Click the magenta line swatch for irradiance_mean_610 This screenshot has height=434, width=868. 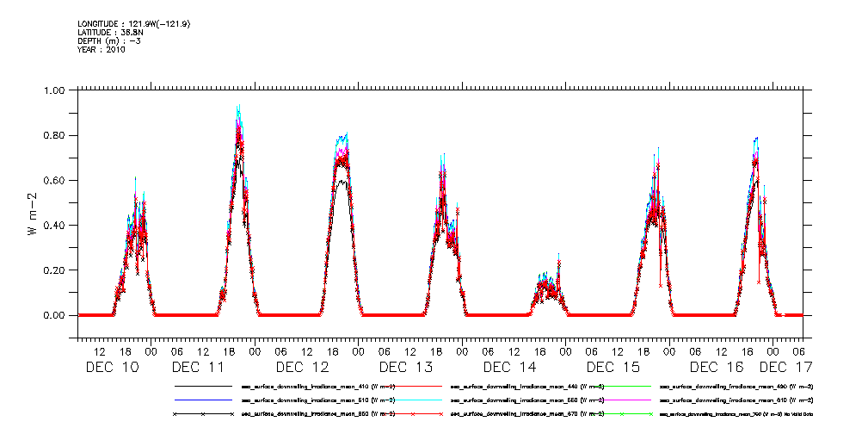coord(621,400)
